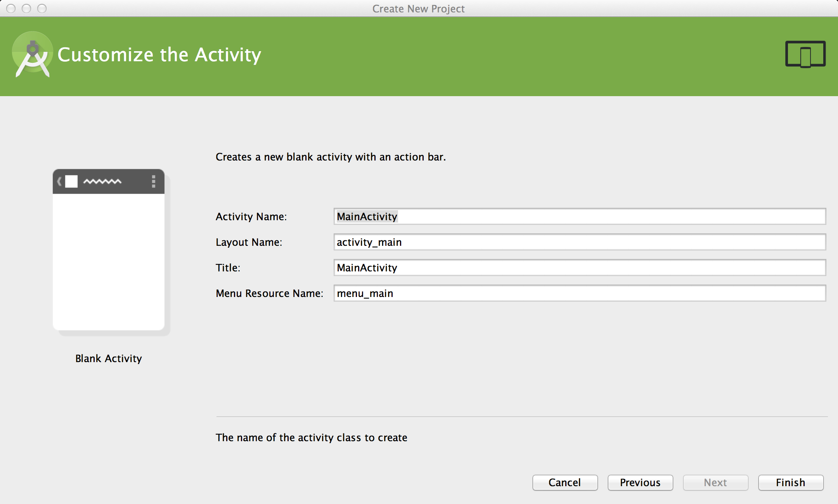Minimize the Create New Project window
This screenshot has height=504, width=838.
26,9
